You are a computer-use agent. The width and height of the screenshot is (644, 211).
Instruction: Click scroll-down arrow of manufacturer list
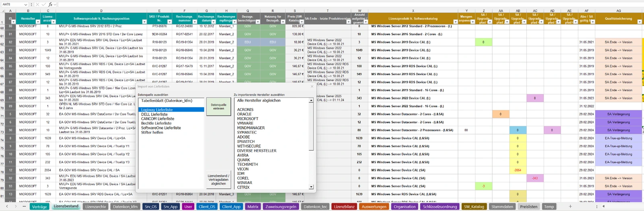311,187
